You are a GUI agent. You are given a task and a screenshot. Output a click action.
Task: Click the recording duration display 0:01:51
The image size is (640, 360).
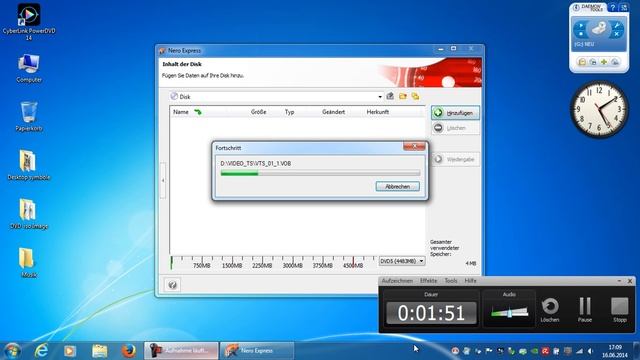(x=431, y=313)
